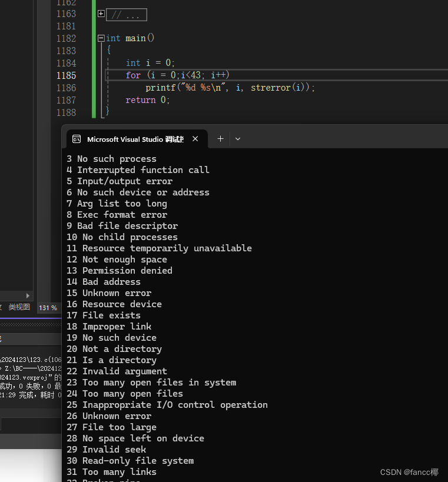
Task: Click console line '16 Resource device'
Action: click(x=114, y=304)
